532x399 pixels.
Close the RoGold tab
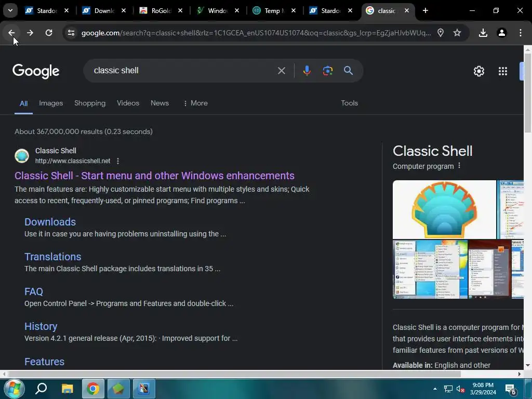tap(180, 10)
